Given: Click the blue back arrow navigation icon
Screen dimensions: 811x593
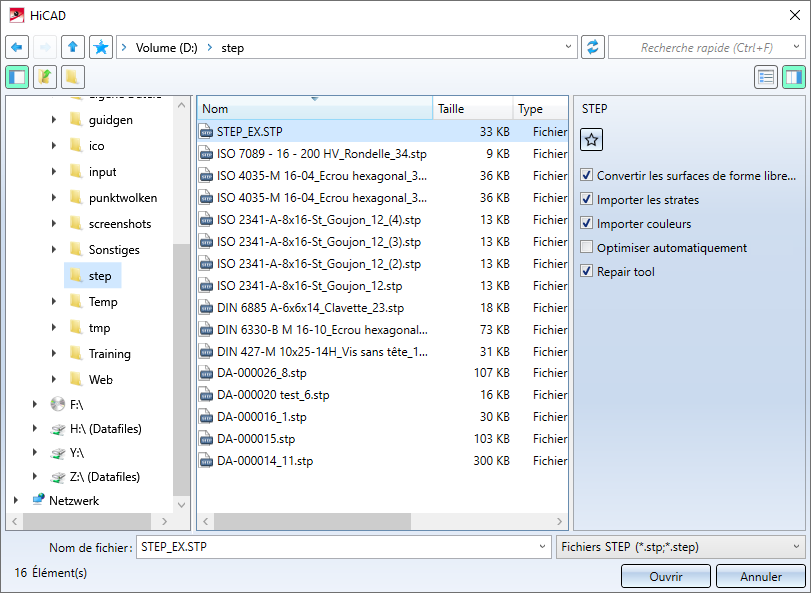Looking at the screenshot, I should [x=17, y=48].
